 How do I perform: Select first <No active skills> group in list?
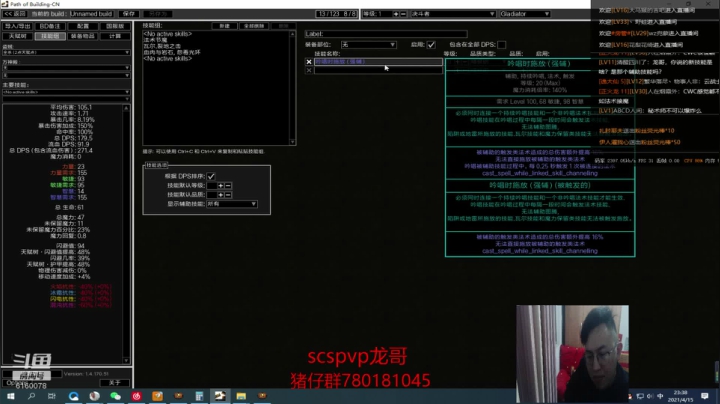(167, 34)
